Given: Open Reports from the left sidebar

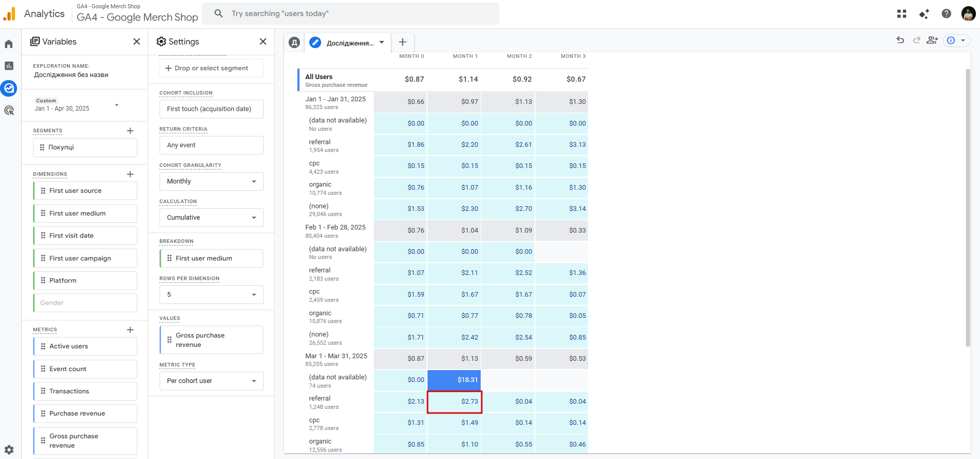Looking at the screenshot, I should pos(9,66).
